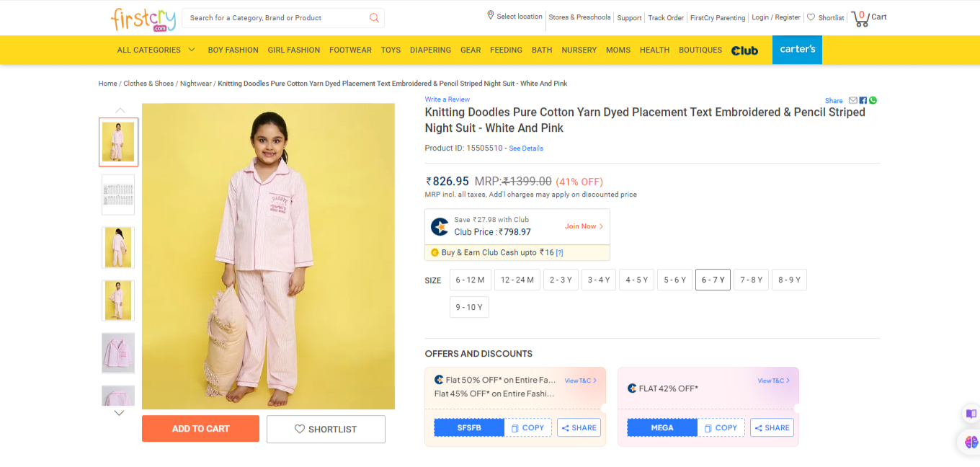
Task: Select size 6 - 12 M
Action: click(x=471, y=280)
